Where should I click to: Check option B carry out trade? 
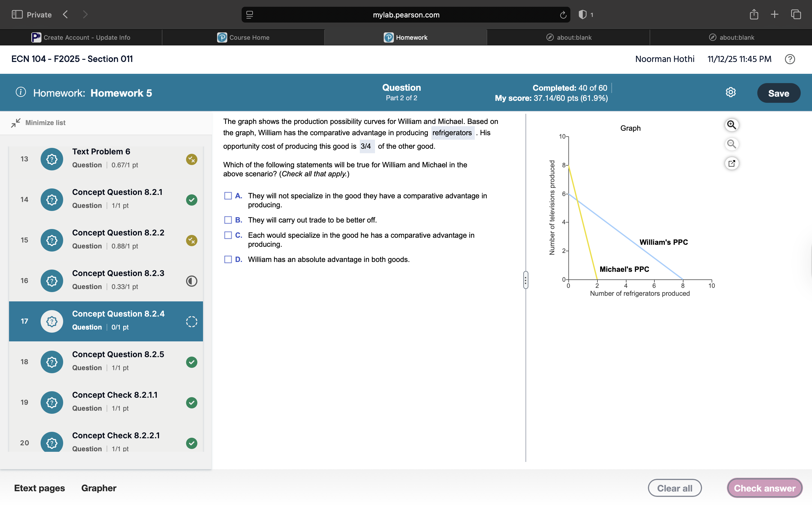[x=228, y=220]
